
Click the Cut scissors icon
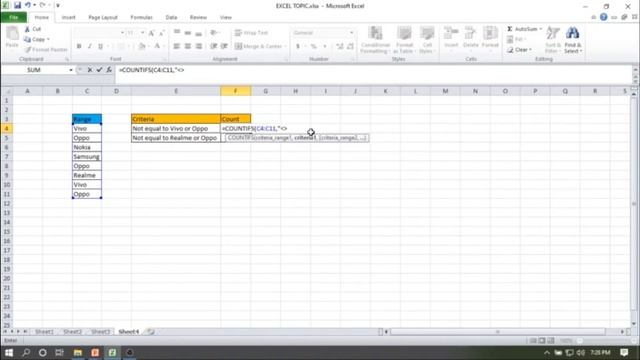(x=27, y=29)
